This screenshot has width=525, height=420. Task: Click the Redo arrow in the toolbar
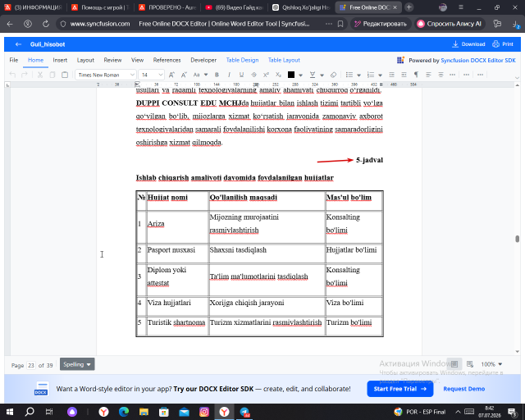24,75
